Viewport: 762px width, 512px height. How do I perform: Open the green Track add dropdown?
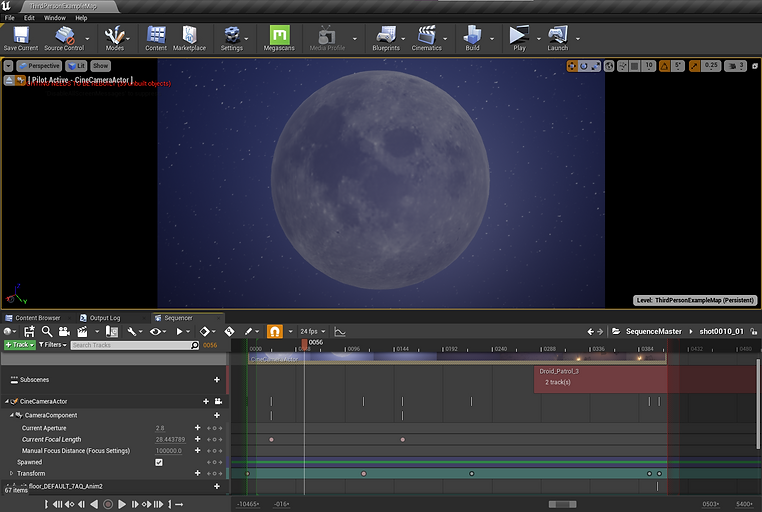(20, 345)
